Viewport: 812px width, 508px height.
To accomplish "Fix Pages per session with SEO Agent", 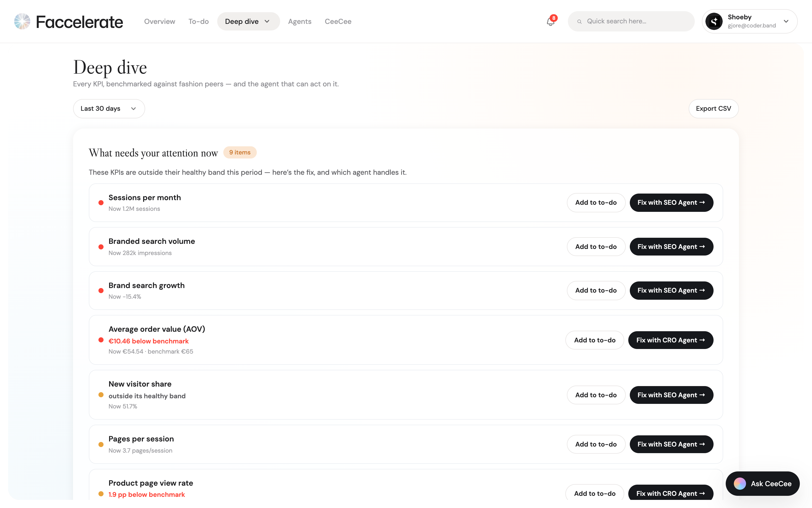I will click(x=671, y=444).
